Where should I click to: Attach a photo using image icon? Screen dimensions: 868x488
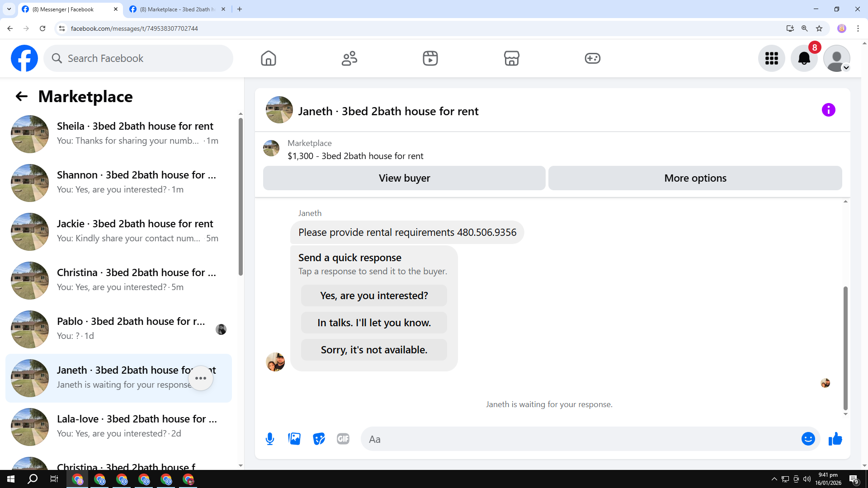click(x=294, y=439)
